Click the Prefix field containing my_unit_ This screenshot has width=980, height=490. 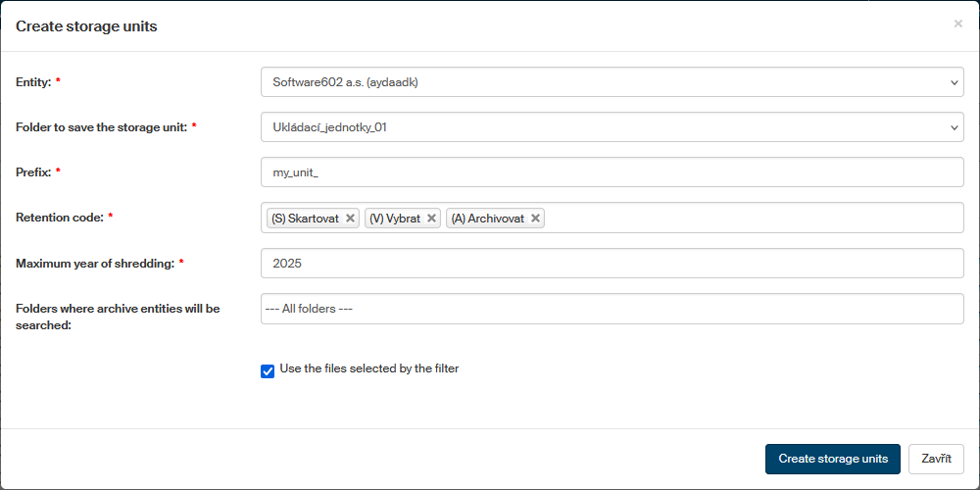[x=612, y=172]
